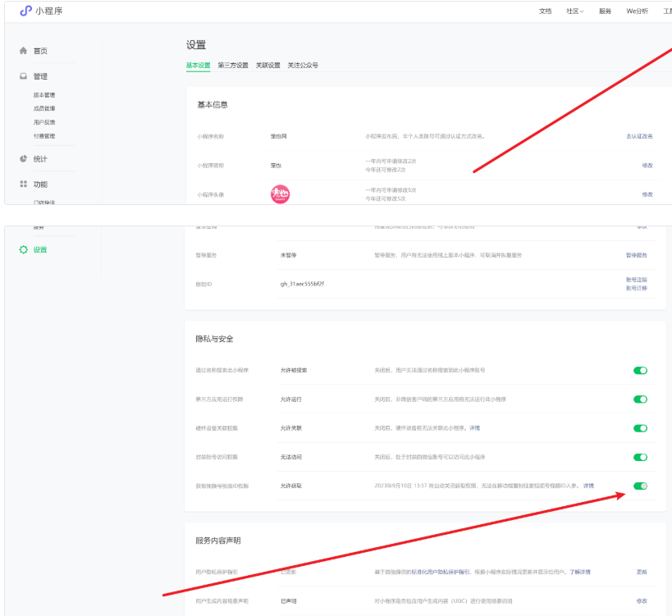Screen dimensions: 672x616
Task: Open 成员管理 in the sidebar
Action: tap(44, 108)
